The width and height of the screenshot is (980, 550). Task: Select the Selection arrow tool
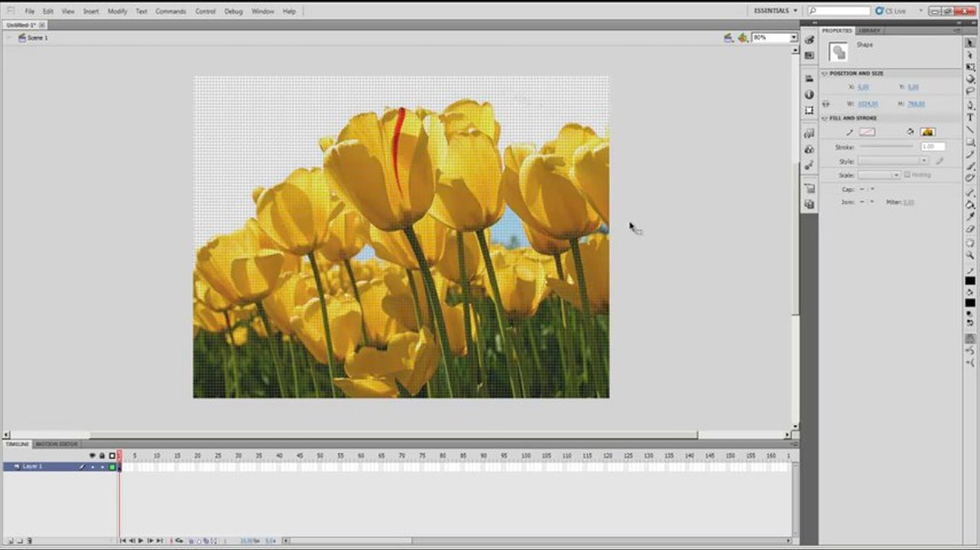[x=970, y=42]
